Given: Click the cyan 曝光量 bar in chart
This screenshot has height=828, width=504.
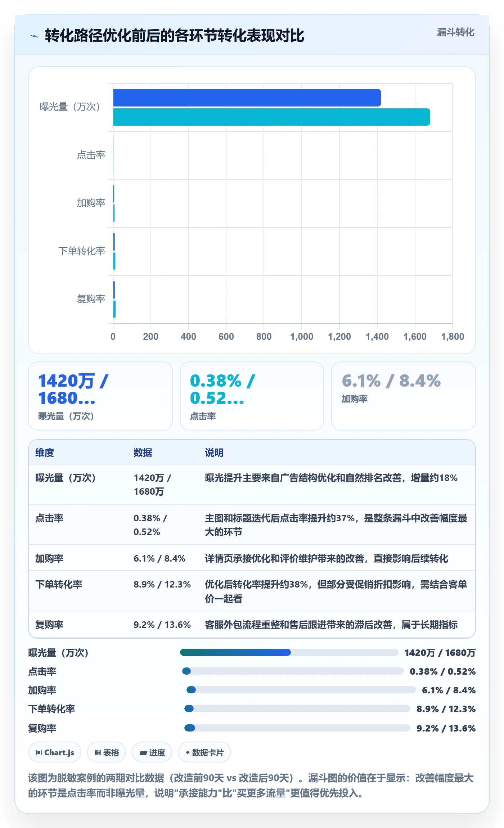Looking at the screenshot, I should 271,117.
